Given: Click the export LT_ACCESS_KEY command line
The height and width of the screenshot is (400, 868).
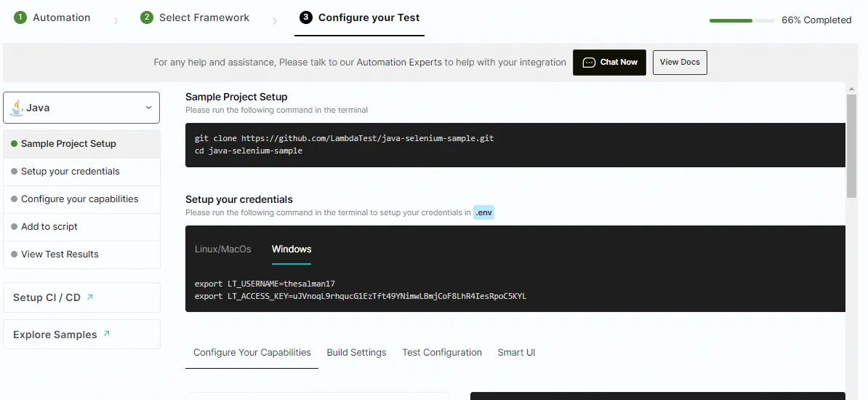Looking at the screenshot, I should pos(361,297).
